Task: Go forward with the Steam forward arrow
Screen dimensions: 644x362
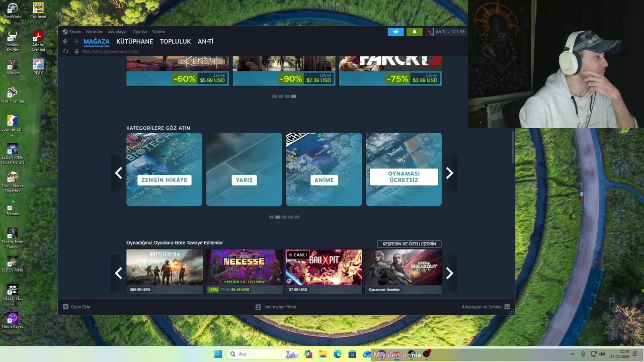Action: coord(76,41)
